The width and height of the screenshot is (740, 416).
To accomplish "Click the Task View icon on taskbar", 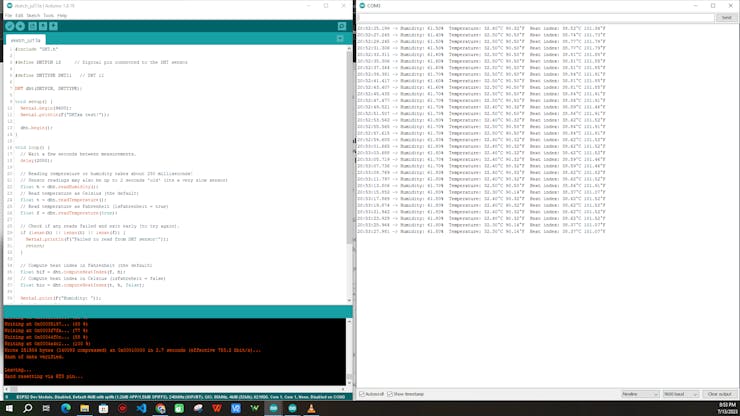I will (x=46, y=408).
